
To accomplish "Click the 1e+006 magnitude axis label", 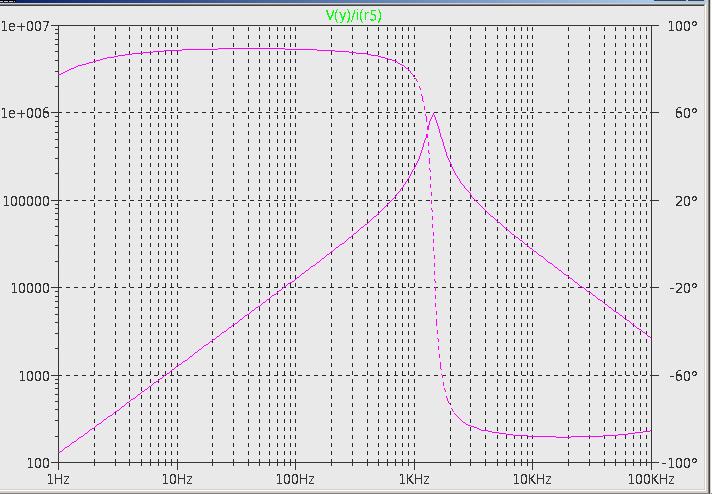I will click(x=25, y=113).
